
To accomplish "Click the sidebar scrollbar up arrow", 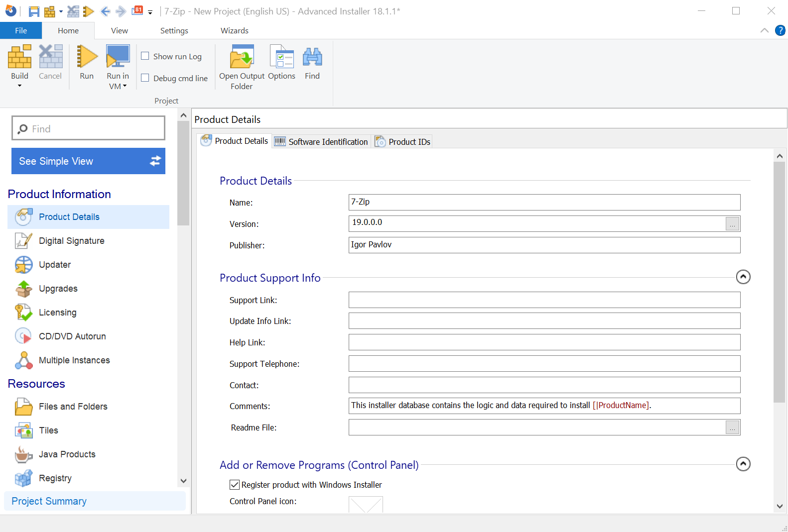I will pyautogui.click(x=183, y=115).
